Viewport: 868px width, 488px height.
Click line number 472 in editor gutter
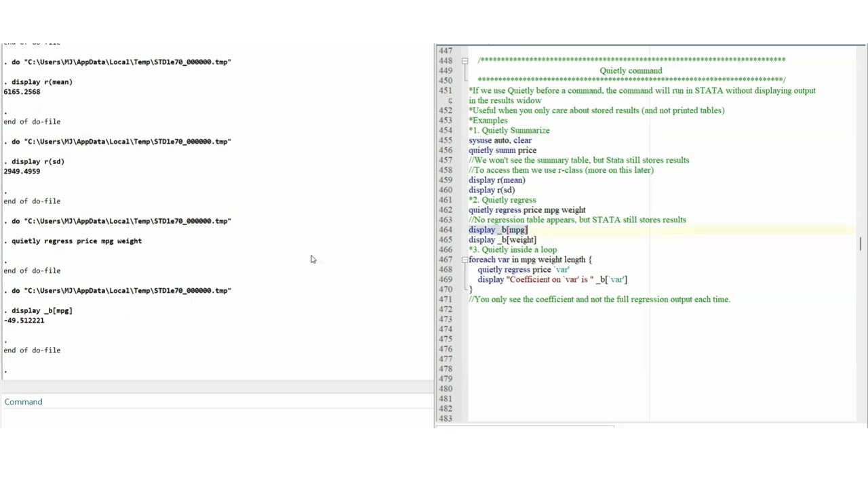click(445, 309)
